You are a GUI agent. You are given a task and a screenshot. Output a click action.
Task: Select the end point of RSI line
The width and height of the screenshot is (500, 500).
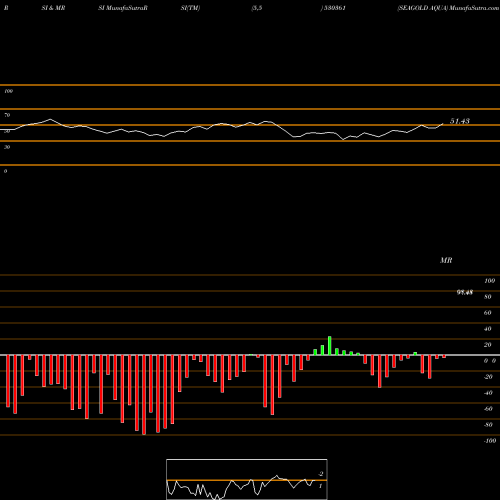(443, 124)
